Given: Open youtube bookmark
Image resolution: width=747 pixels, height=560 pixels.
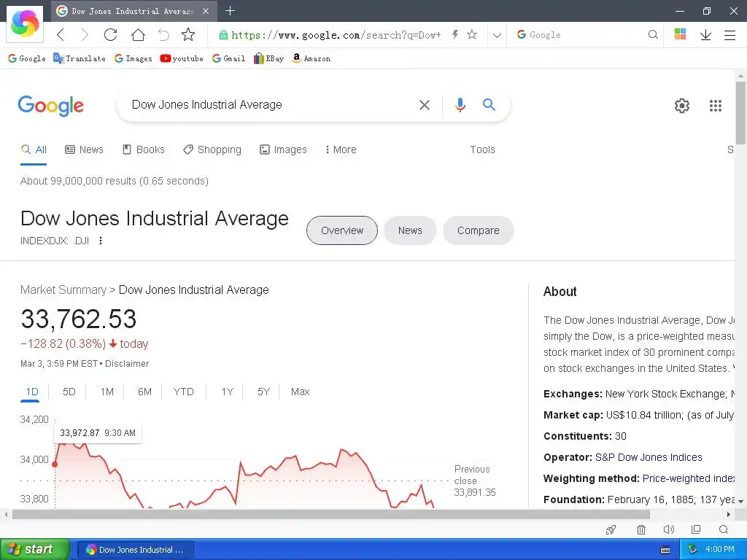Looking at the screenshot, I should click(182, 58).
